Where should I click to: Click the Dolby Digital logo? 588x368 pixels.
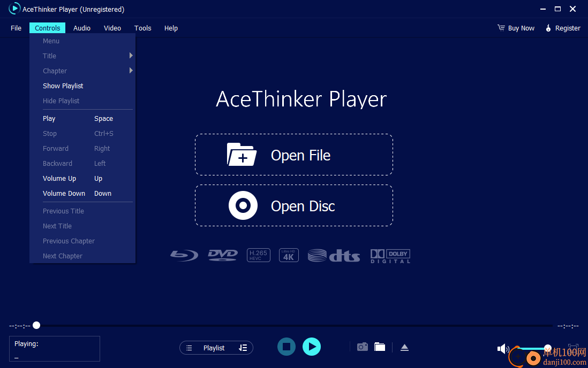point(390,256)
